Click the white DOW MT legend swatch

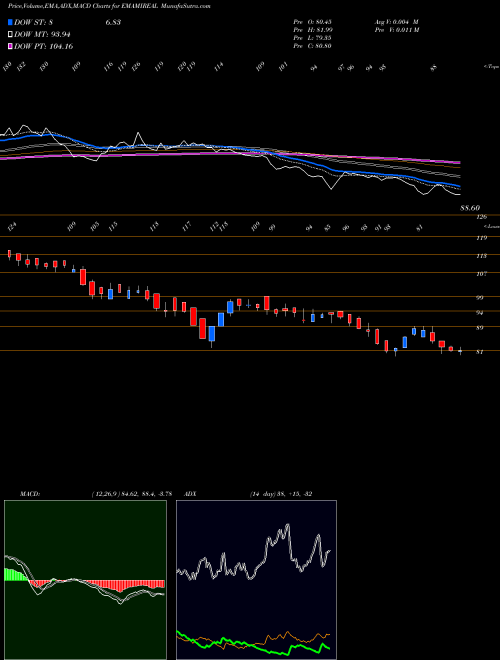point(10,35)
